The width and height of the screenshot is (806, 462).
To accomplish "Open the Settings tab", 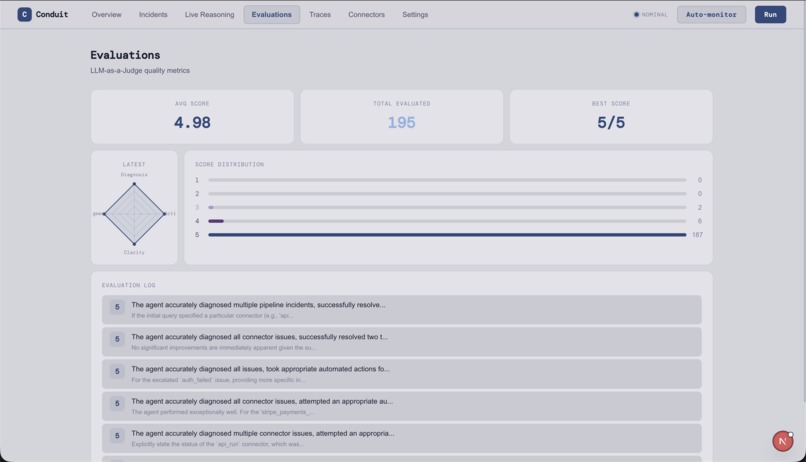I will tap(415, 14).
